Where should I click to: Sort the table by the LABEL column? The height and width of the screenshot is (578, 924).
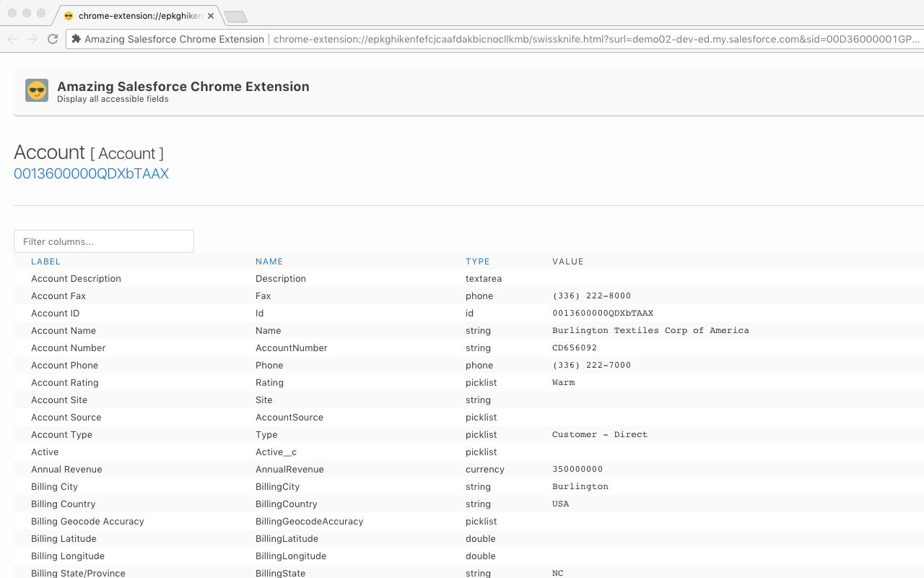[x=45, y=261]
